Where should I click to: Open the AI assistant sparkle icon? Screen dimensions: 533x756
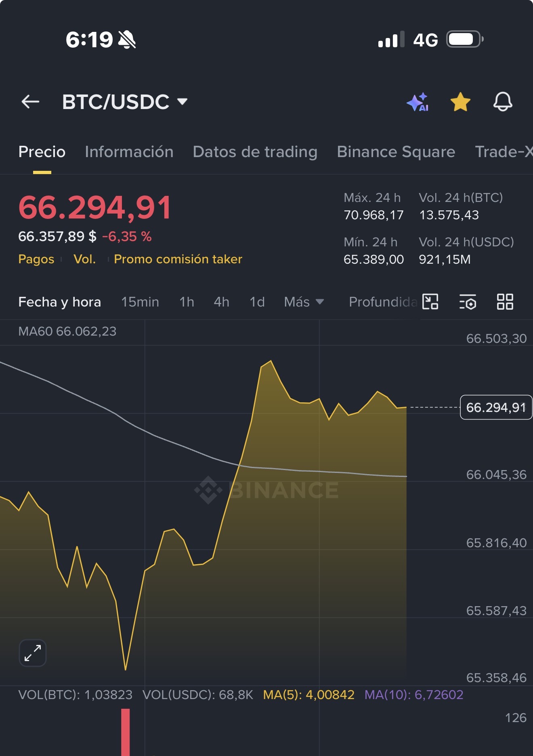click(418, 102)
